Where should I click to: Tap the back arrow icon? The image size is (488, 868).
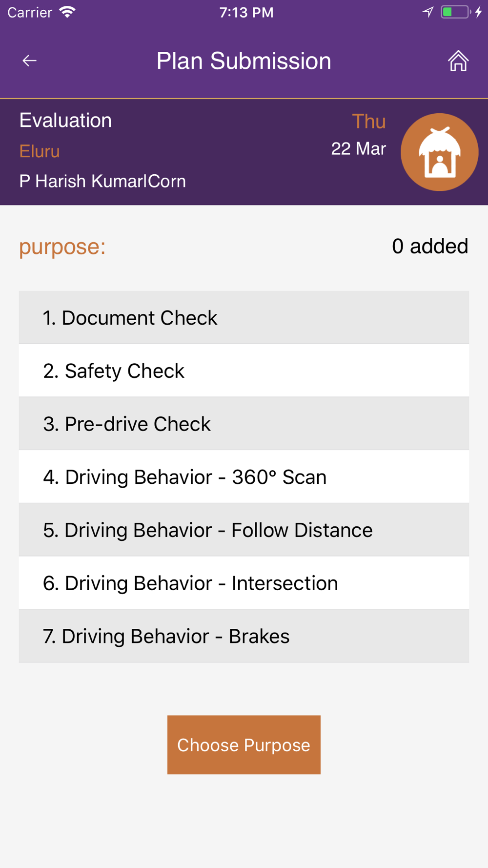click(30, 61)
